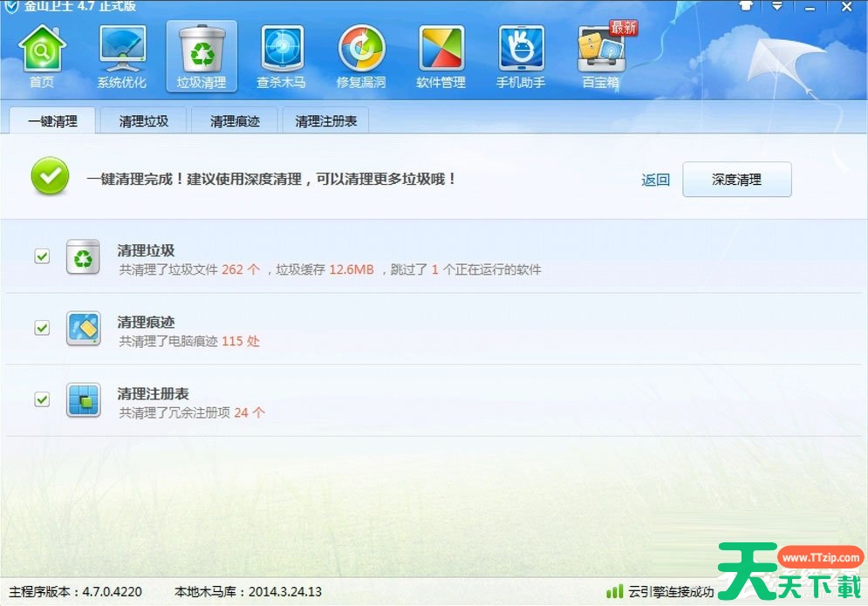Viewport: 868px width, 606px height.
Task: Open 修复漏洞 vulnerability repair
Action: (361, 57)
